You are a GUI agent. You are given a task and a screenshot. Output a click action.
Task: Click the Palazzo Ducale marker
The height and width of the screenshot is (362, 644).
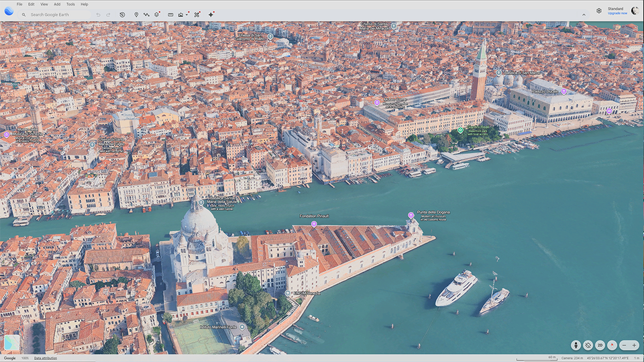point(564,92)
